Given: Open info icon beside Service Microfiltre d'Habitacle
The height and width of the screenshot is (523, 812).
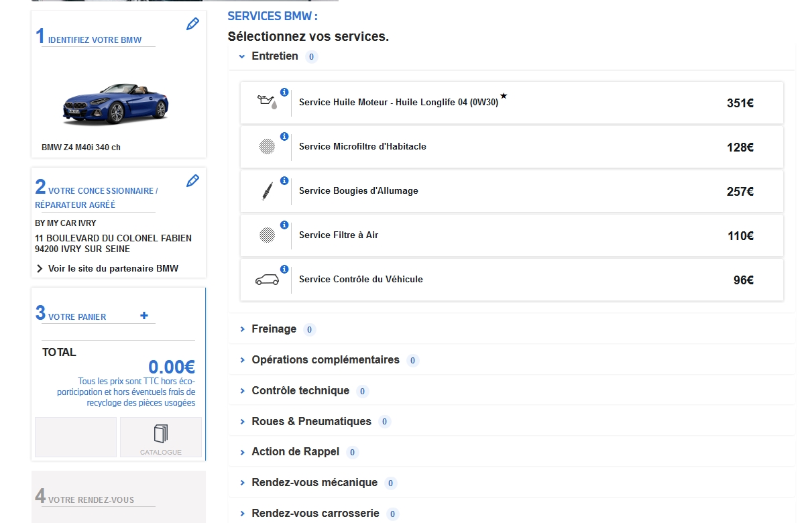Looking at the screenshot, I should 284,136.
